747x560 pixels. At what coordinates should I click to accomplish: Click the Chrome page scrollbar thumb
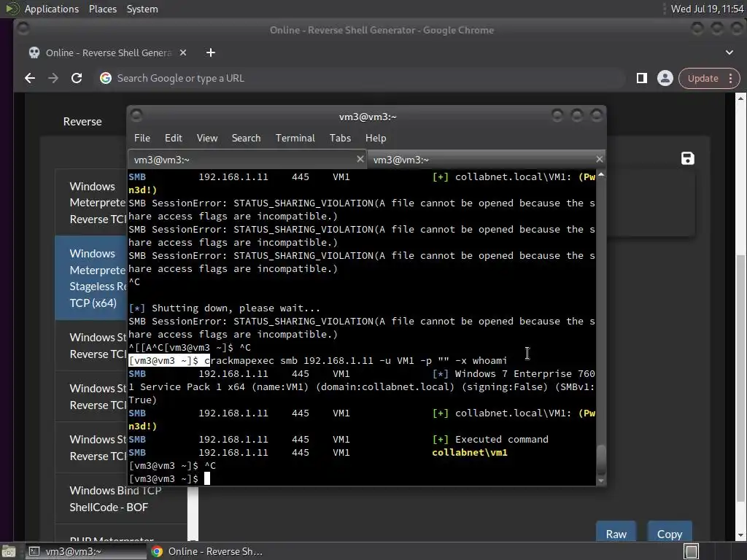click(740, 378)
